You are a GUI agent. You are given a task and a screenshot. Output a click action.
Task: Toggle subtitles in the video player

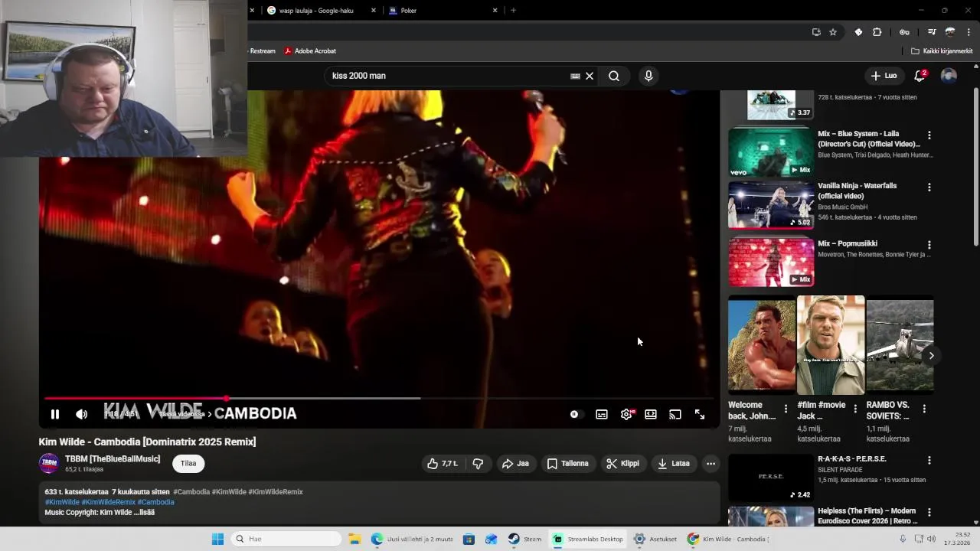[602, 414]
